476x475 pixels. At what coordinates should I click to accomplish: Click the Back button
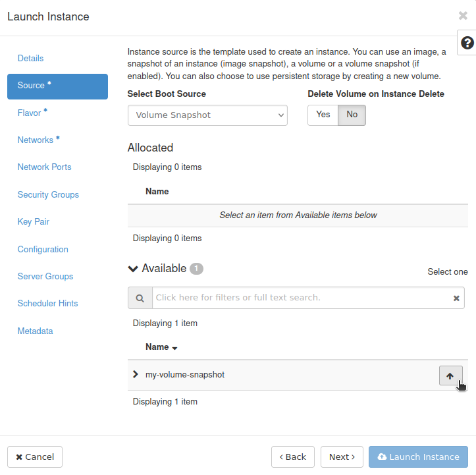click(x=292, y=457)
